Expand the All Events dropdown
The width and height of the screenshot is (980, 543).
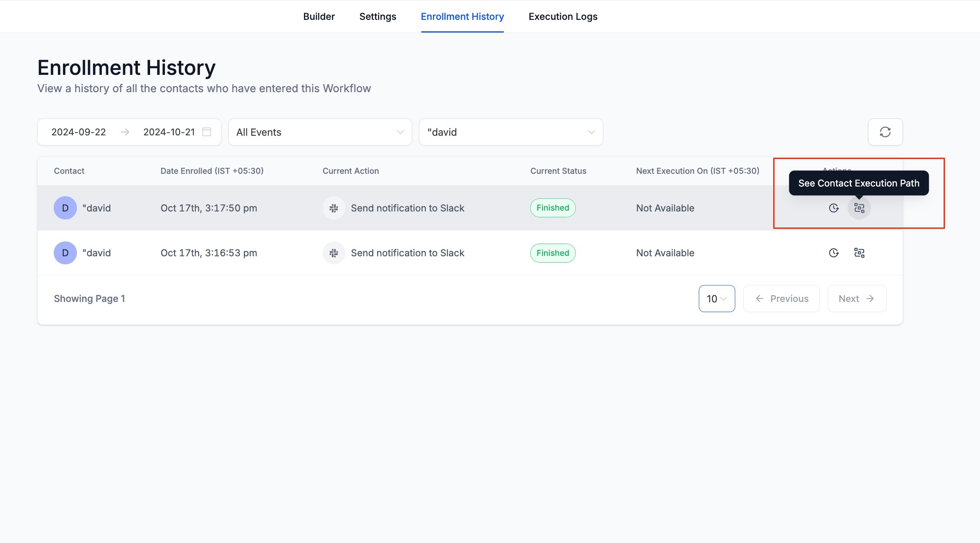[320, 132]
